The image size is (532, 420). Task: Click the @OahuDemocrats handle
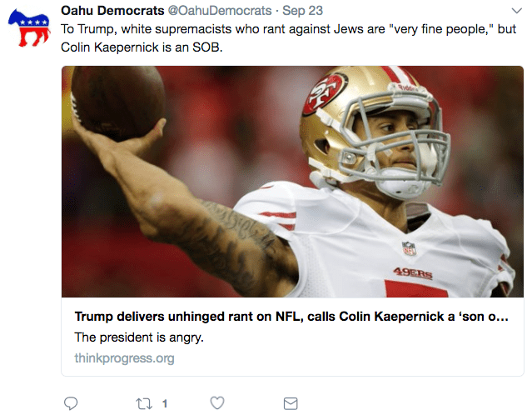(215, 10)
